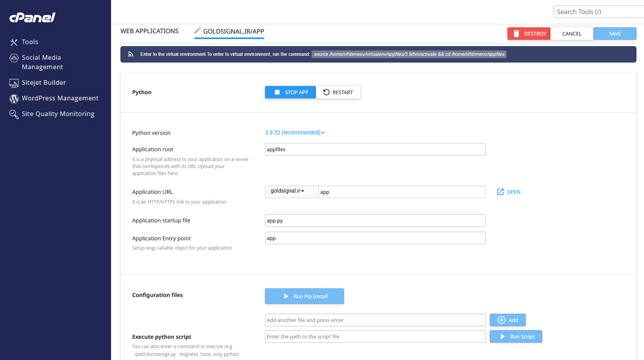Stop the Python app
Screen dimensions: 644x360
click(x=290, y=92)
